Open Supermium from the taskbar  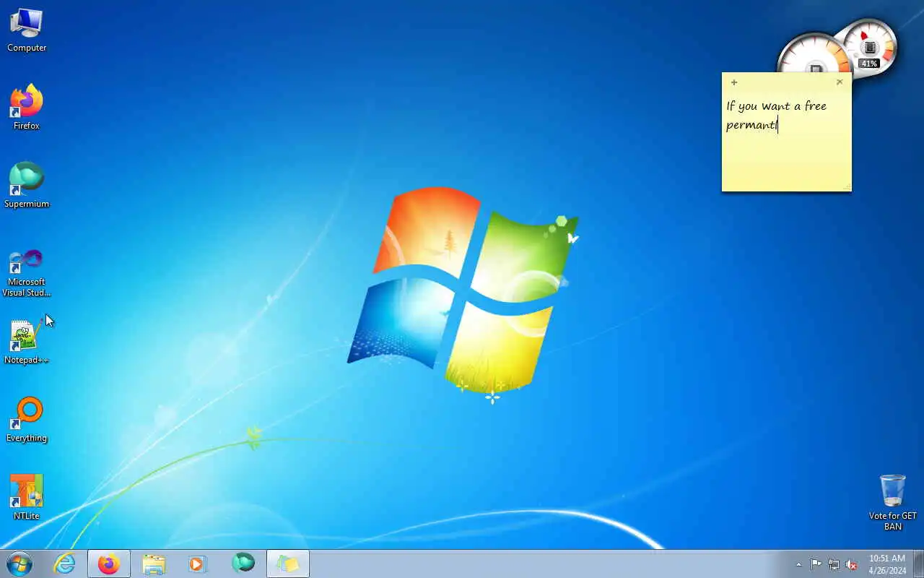(x=243, y=563)
